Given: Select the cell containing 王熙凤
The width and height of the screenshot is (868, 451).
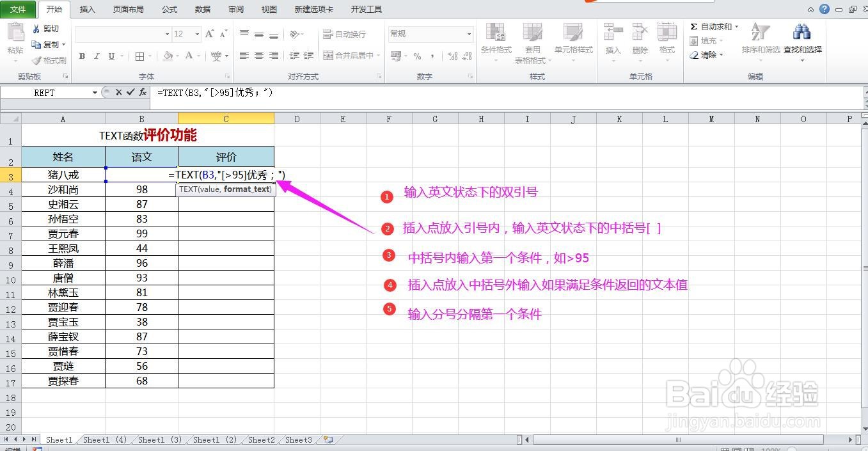Looking at the screenshot, I should pyautogui.click(x=63, y=248).
